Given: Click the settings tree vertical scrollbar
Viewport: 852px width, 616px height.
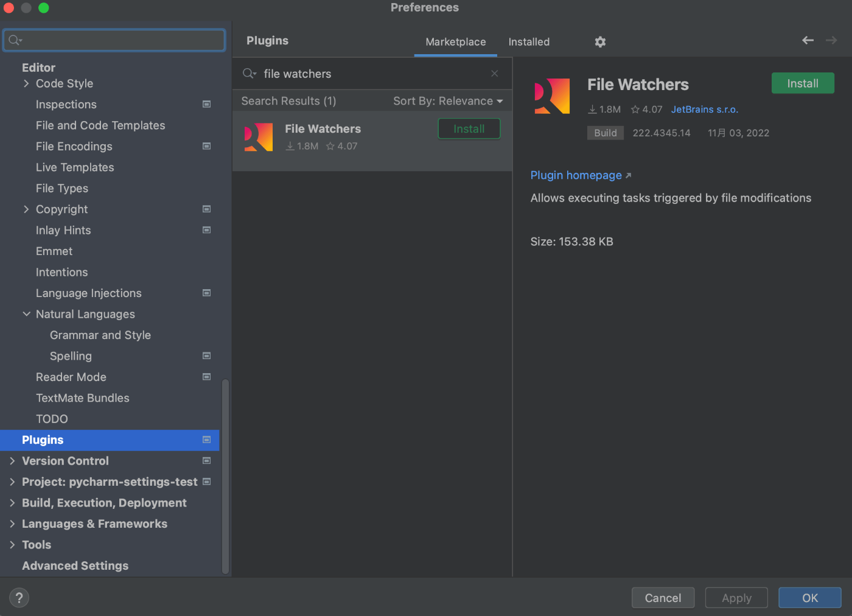Looking at the screenshot, I should click(225, 476).
